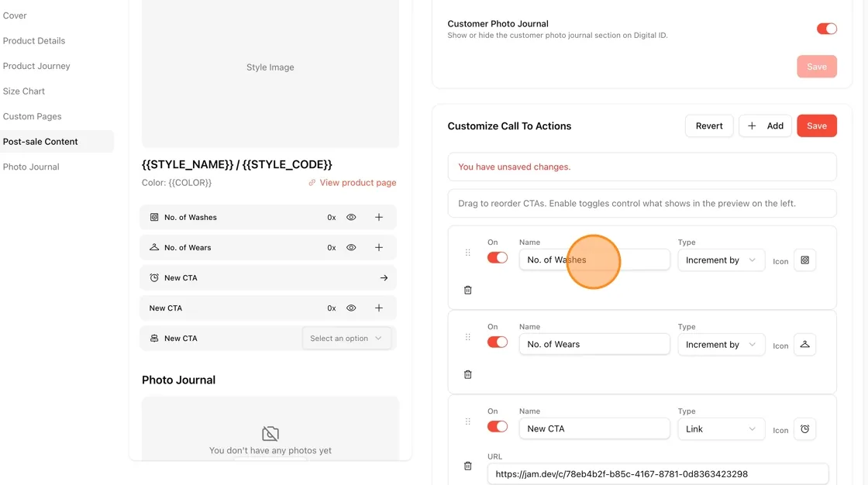Delete the No. of Wears CTA
The image size is (868, 485).
468,375
